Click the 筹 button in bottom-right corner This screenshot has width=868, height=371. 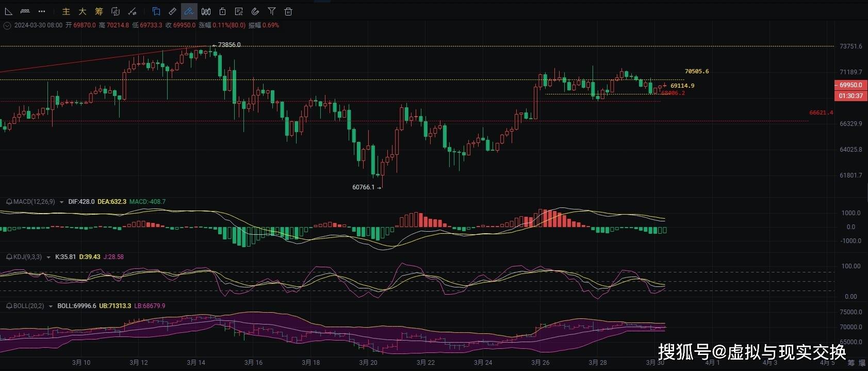click(851, 363)
